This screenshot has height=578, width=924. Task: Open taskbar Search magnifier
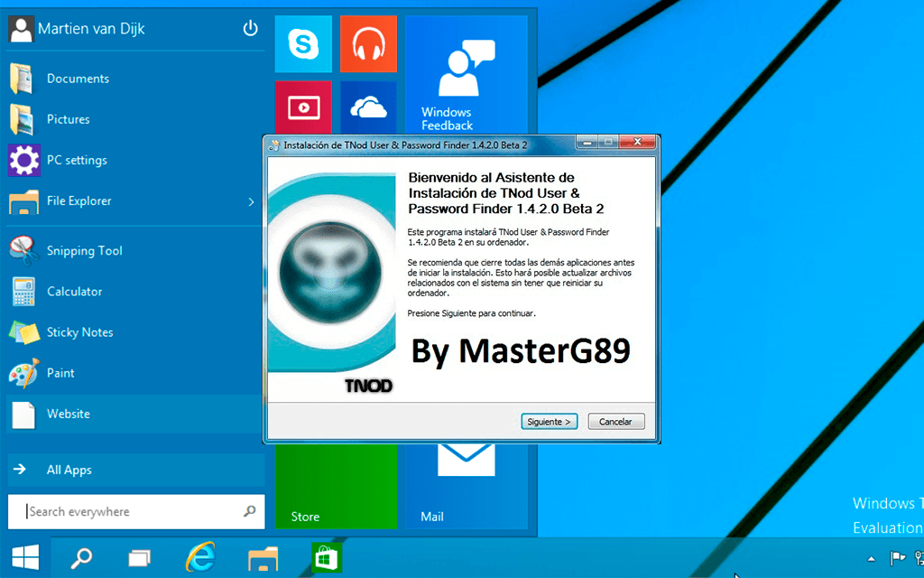[x=80, y=558]
